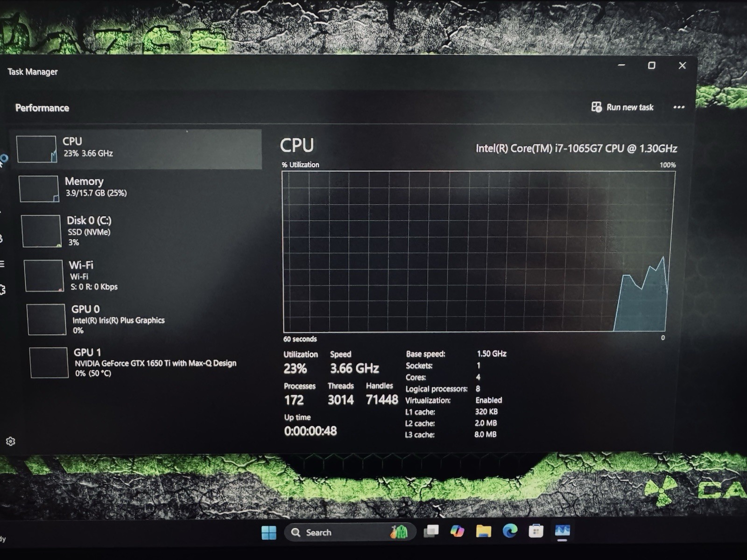The image size is (747, 560).
Task: Select the Memory performance entry label
Action: coord(84,181)
